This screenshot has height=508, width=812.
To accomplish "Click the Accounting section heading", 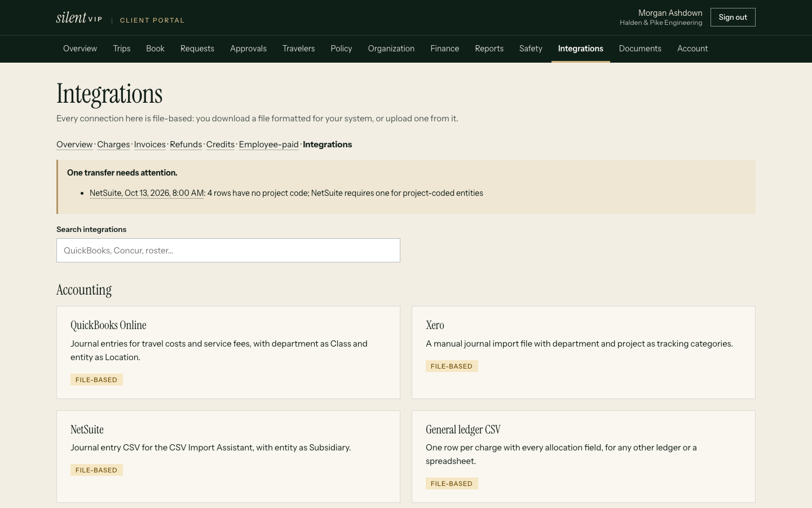I will (84, 290).
